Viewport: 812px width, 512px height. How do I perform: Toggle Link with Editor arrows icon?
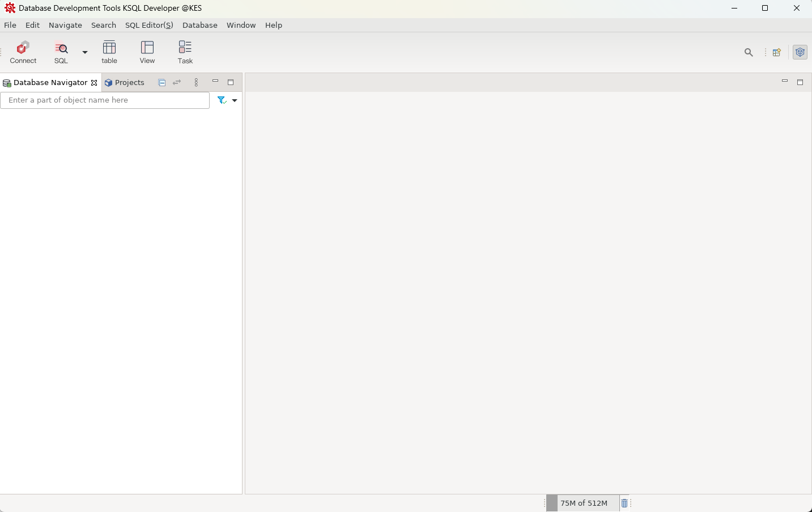click(177, 83)
